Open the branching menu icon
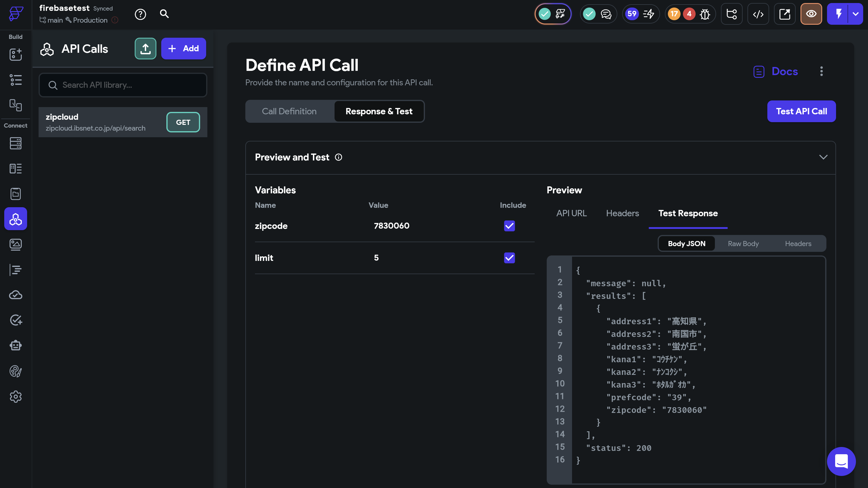This screenshot has height=488, width=868. point(731,14)
